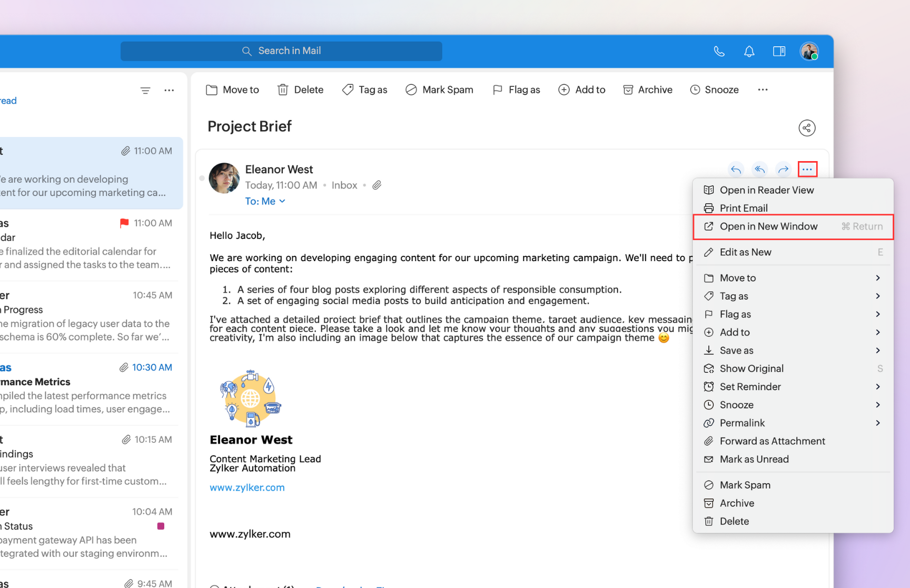Delete the email from the toolbar
The image size is (910, 588).
point(300,90)
